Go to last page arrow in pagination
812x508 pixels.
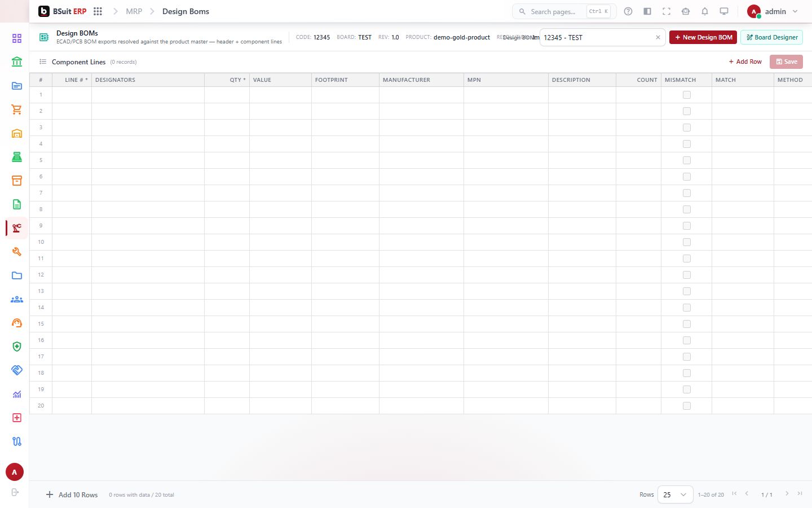(800, 494)
